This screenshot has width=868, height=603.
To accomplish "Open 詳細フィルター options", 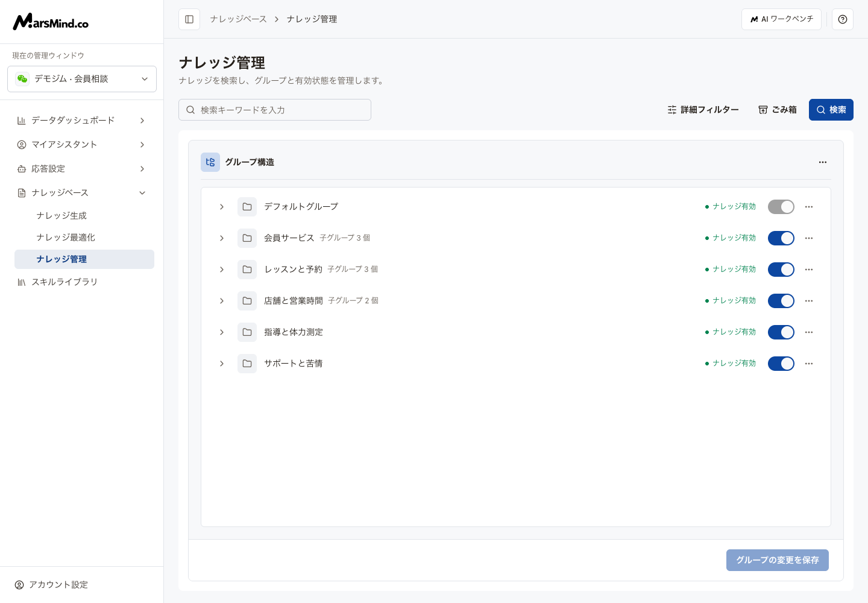I will [x=703, y=110].
